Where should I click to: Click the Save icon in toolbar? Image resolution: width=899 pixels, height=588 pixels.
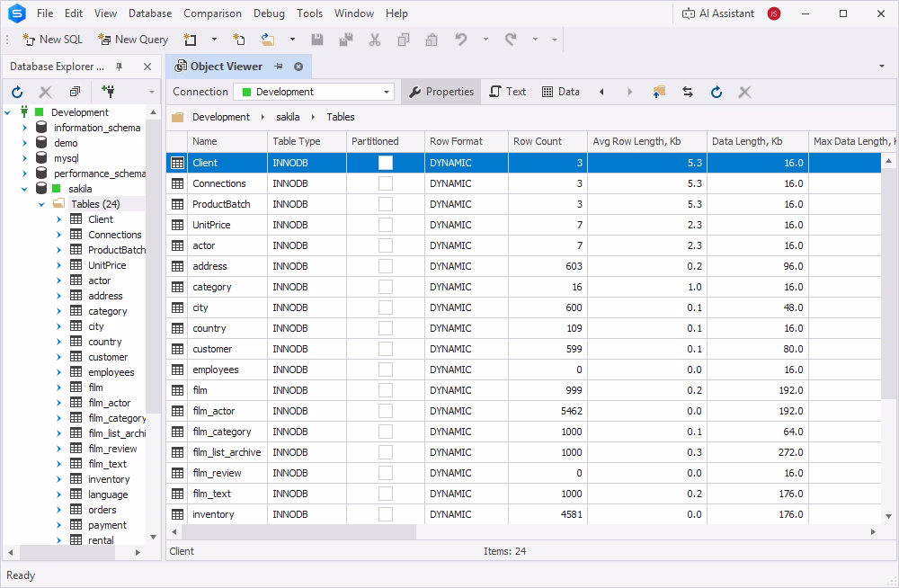[317, 39]
